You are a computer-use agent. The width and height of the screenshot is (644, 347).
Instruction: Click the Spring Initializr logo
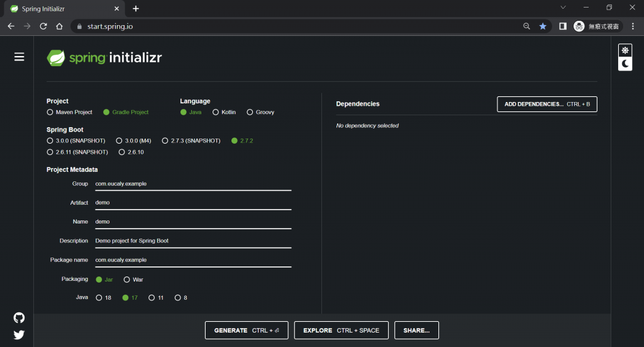104,57
